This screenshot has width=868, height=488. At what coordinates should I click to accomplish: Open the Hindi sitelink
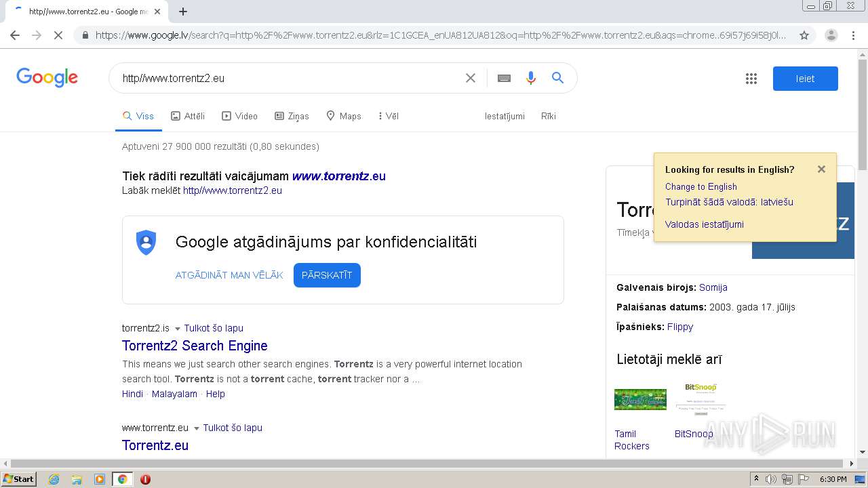(132, 394)
